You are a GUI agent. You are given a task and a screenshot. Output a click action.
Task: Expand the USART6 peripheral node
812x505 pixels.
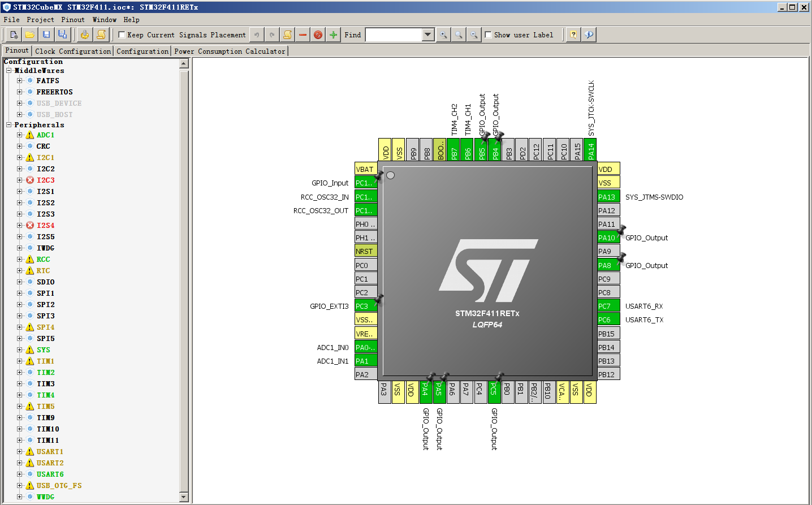[x=20, y=474]
